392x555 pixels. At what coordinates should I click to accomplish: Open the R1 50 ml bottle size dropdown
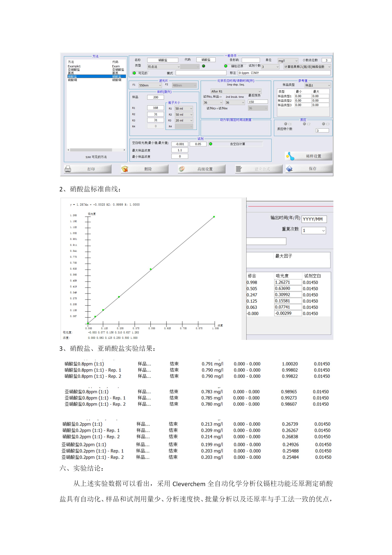184,108
